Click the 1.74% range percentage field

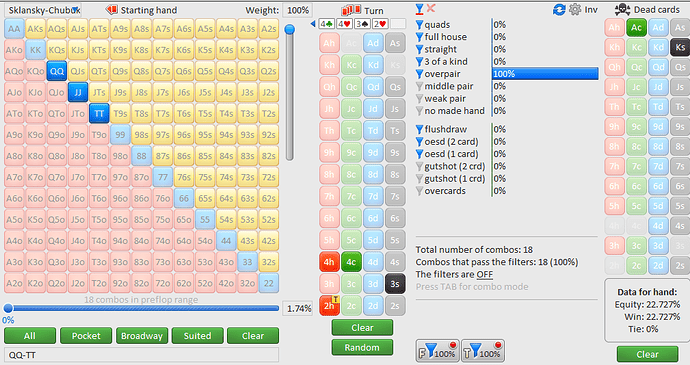[299, 309]
